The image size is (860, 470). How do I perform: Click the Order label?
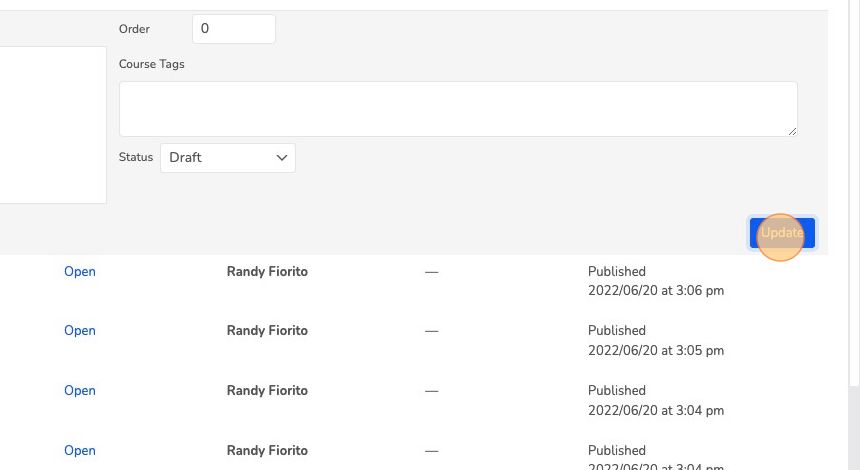[134, 29]
